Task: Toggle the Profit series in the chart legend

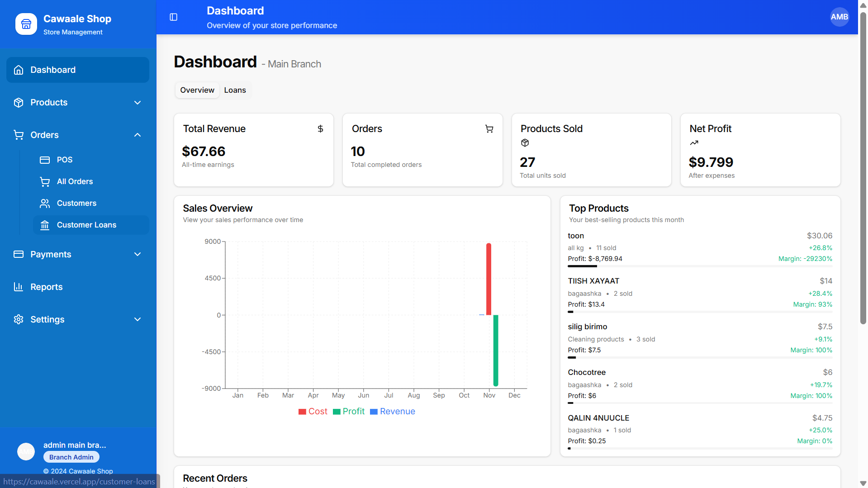Action: (348, 411)
